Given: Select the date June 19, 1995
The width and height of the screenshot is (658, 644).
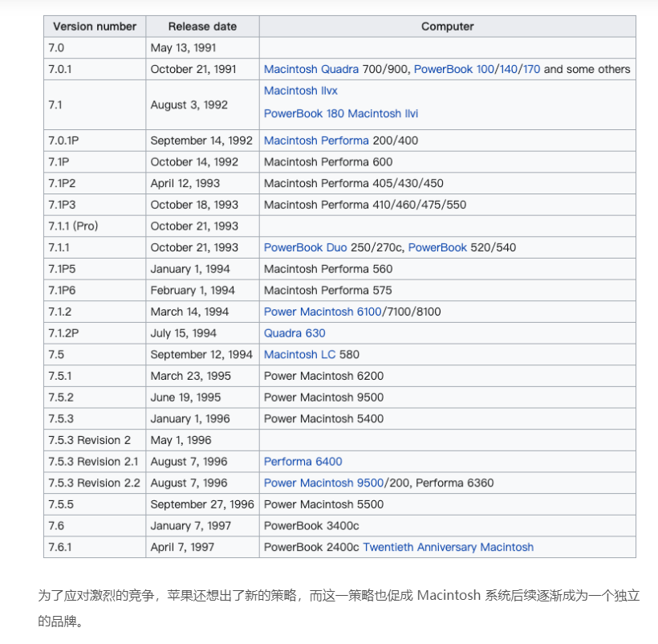Looking at the screenshot, I should coord(185,397).
